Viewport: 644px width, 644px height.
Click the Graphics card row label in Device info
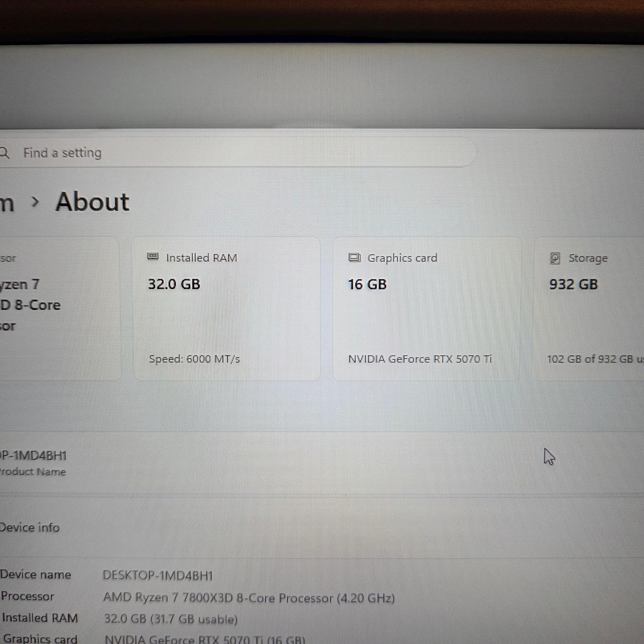[x=40, y=638]
